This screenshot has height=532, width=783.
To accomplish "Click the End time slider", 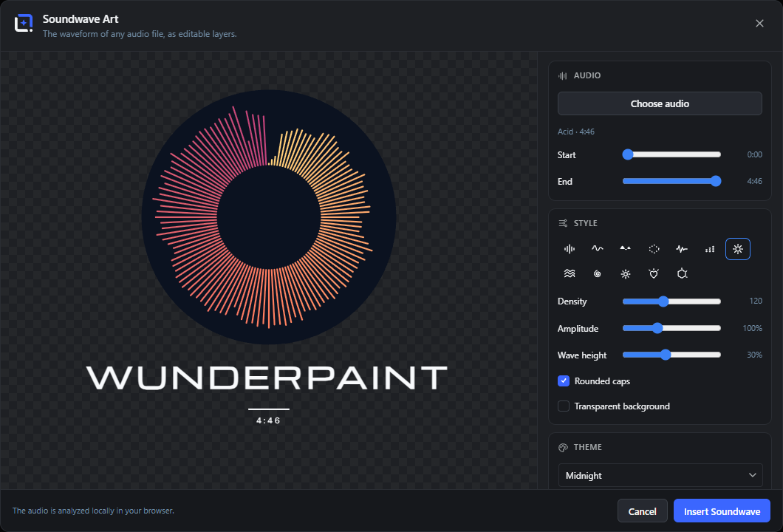I will click(x=671, y=181).
